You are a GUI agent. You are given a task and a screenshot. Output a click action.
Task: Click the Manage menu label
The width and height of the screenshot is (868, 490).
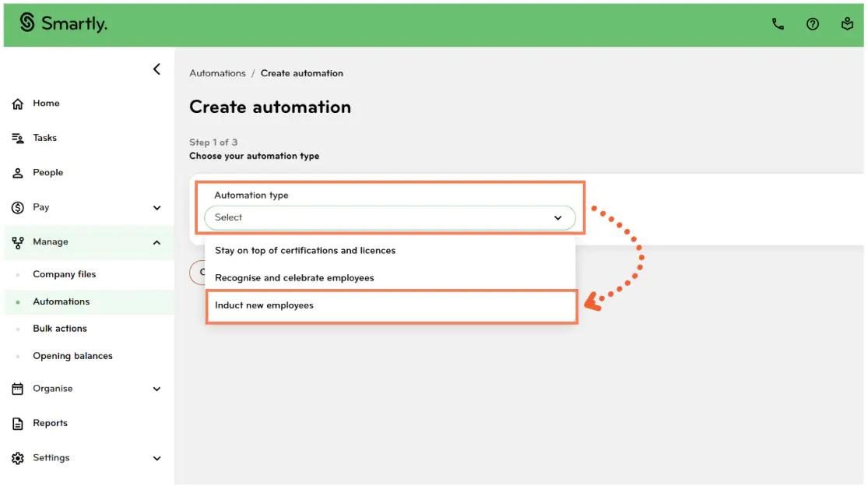[x=51, y=242]
